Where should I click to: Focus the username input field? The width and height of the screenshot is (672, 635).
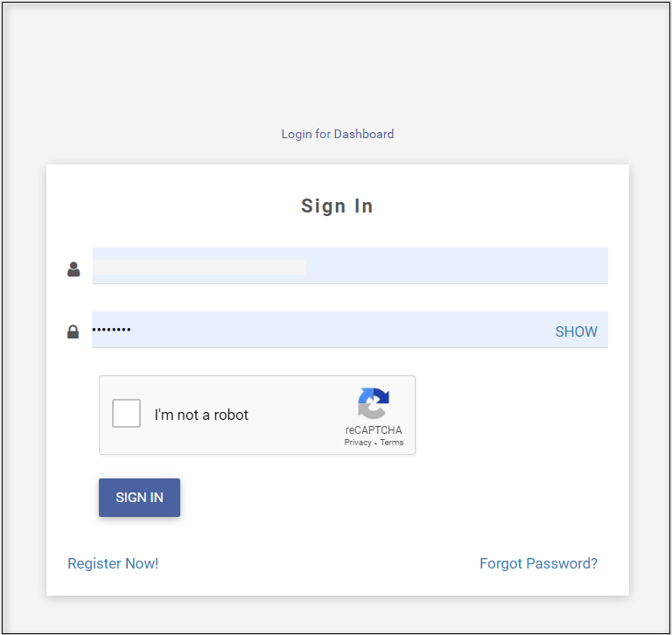click(x=455, y=266)
